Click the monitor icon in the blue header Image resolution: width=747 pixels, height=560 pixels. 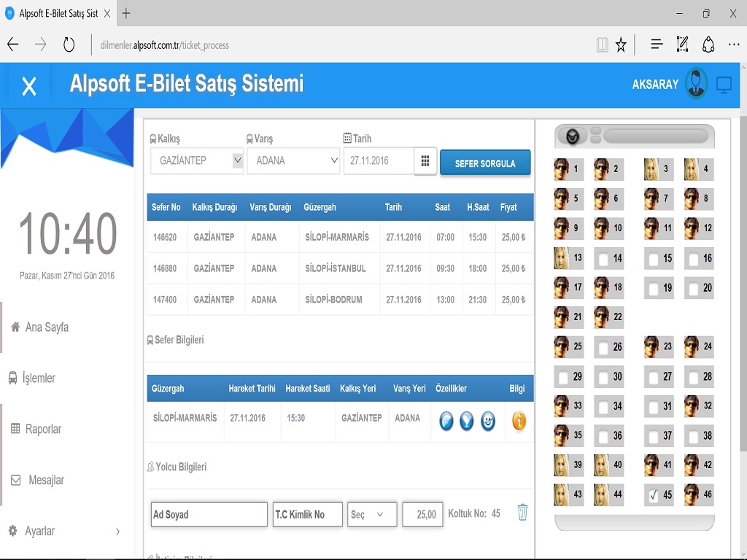tap(724, 86)
